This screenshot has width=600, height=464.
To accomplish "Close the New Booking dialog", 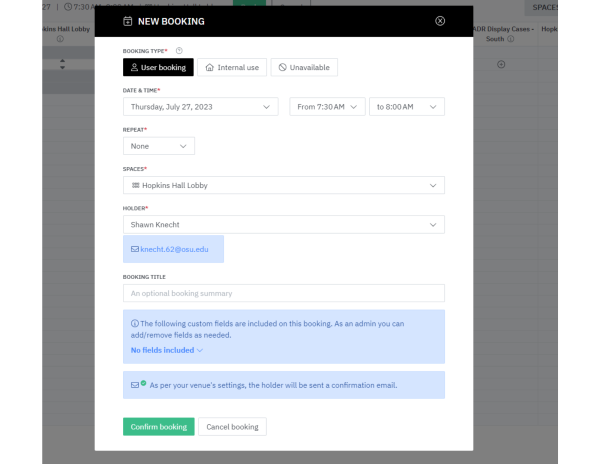I will point(440,21).
